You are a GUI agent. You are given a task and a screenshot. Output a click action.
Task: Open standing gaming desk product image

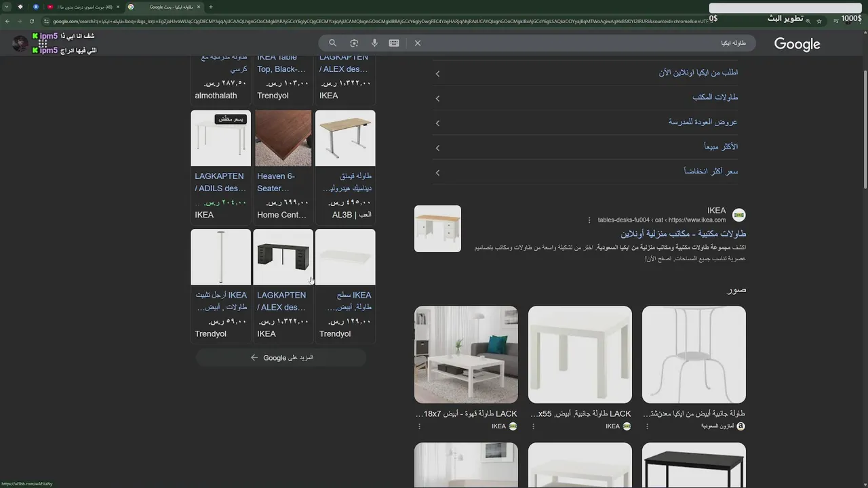pyautogui.click(x=345, y=138)
